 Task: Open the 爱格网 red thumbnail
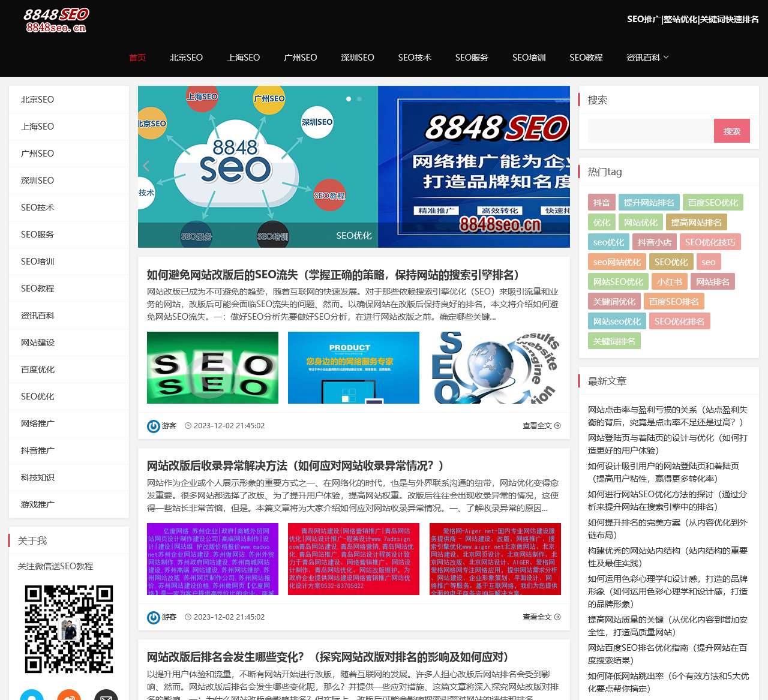(495, 559)
